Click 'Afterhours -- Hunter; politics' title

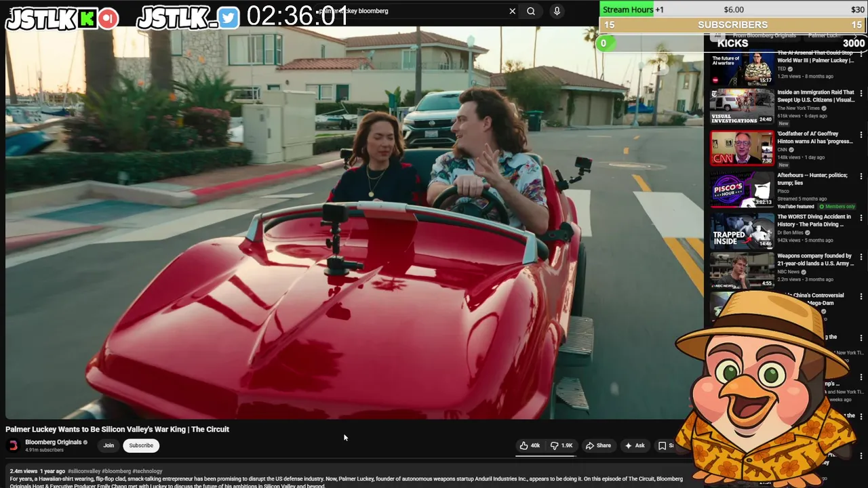pyautogui.click(x=812, y=179)
